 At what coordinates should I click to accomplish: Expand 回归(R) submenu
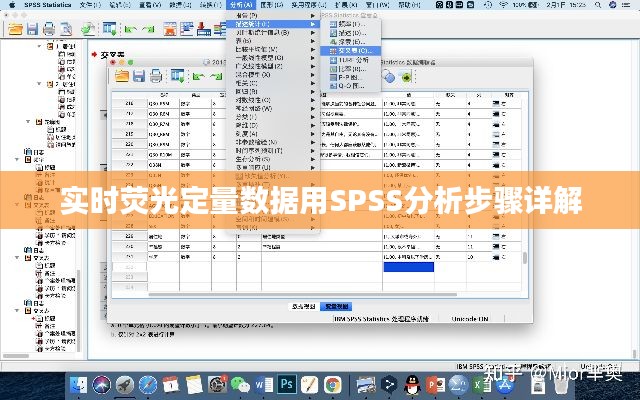[273, 91]
